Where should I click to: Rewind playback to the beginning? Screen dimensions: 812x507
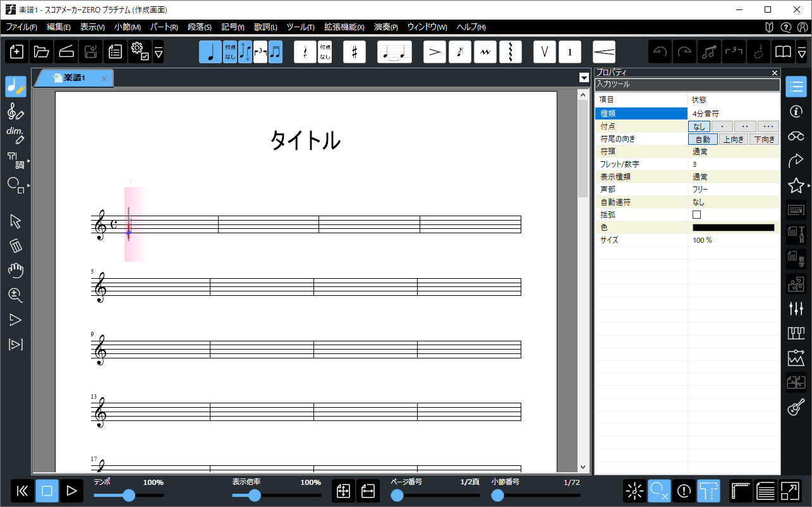[22, 491]
